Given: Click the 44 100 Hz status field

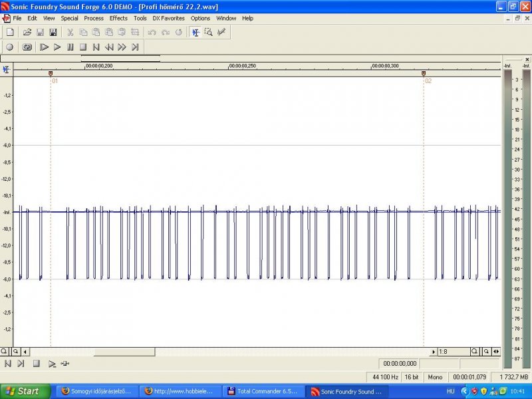Looking at the screenshot, I should click(385, 377).
